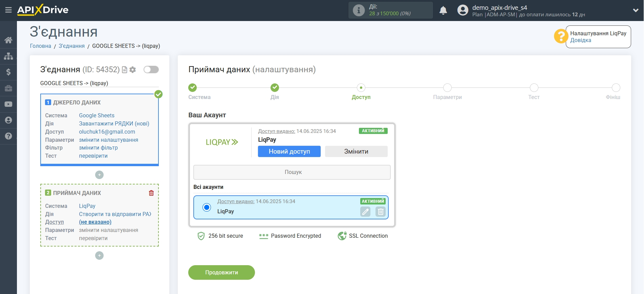Open Створити та відправити action link
This screenshot has height=294, width=644.
point(115,214)
